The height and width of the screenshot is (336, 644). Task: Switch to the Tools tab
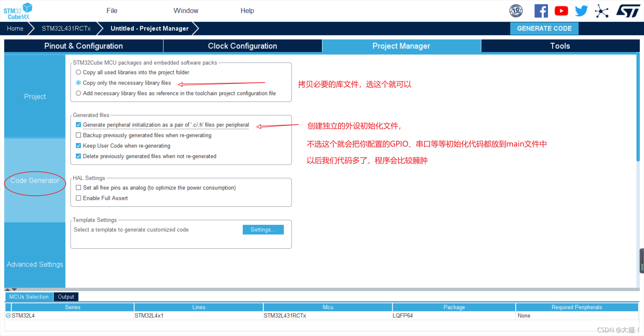[560, 46]
